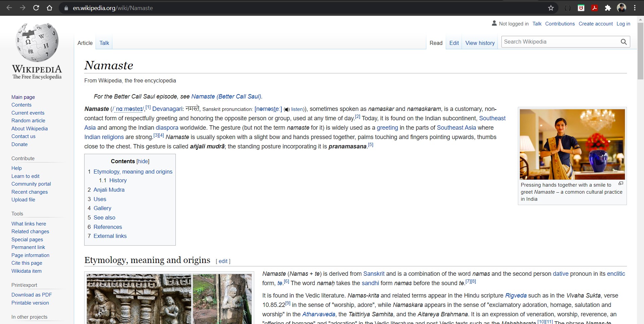Click the Devanagari link
The height and width of the screenshot is (324, 644).
click(167, 109)
